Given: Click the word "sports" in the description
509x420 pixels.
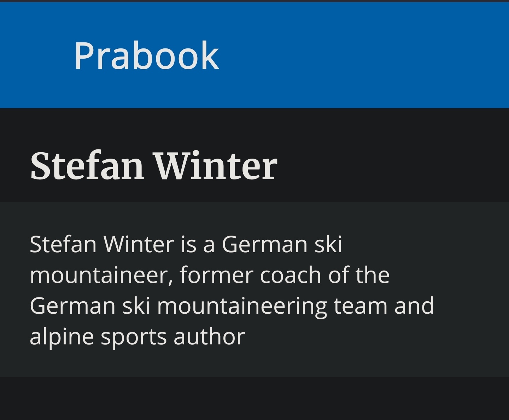Looking at the screenshot, I should tap(133, 337).
